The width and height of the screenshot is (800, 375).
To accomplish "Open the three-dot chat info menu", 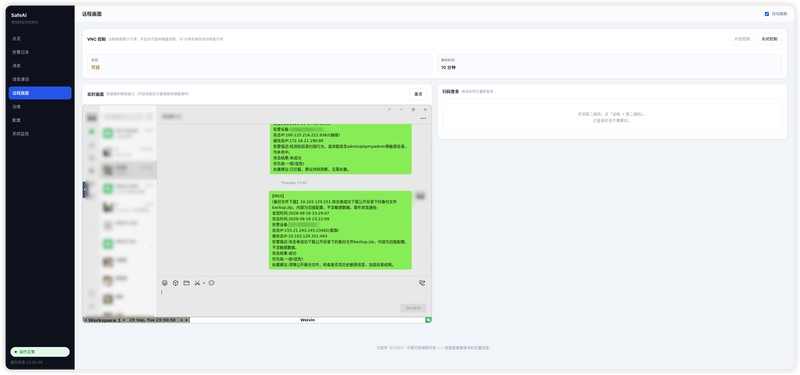I will (x=423, y=118).
